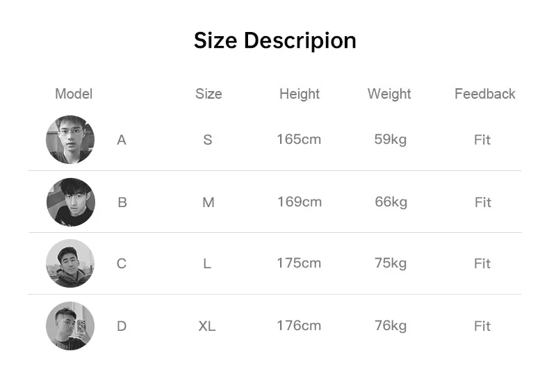Click the Model D round photo
Image resolution: width=549 pixels, height=392 pixels.
pyautogui.click(x=70, y=326)
